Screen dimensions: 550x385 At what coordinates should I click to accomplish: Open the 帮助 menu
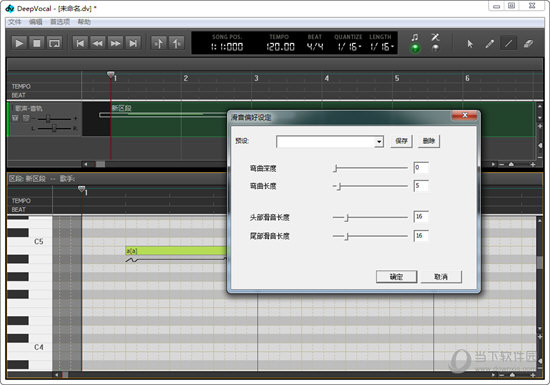pos(84,22)
